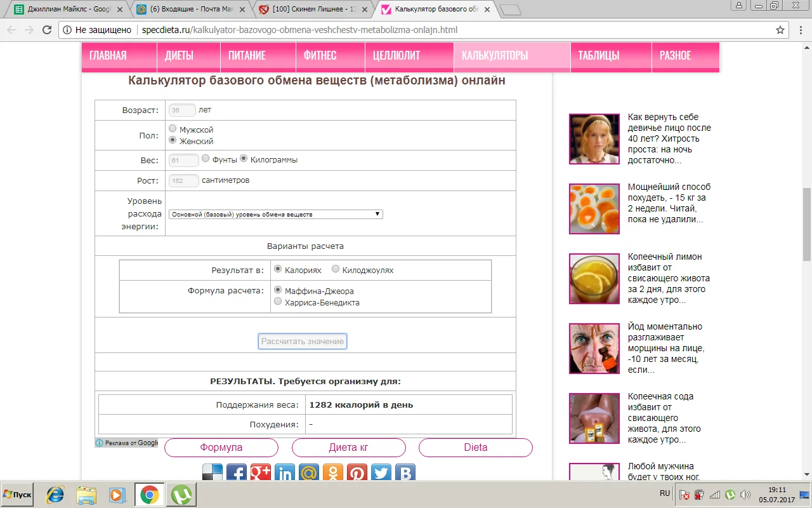The height and width of the screenshot is (508, 812).
Task: Share page on LinkedIn
Action: [x=285, y=473]
